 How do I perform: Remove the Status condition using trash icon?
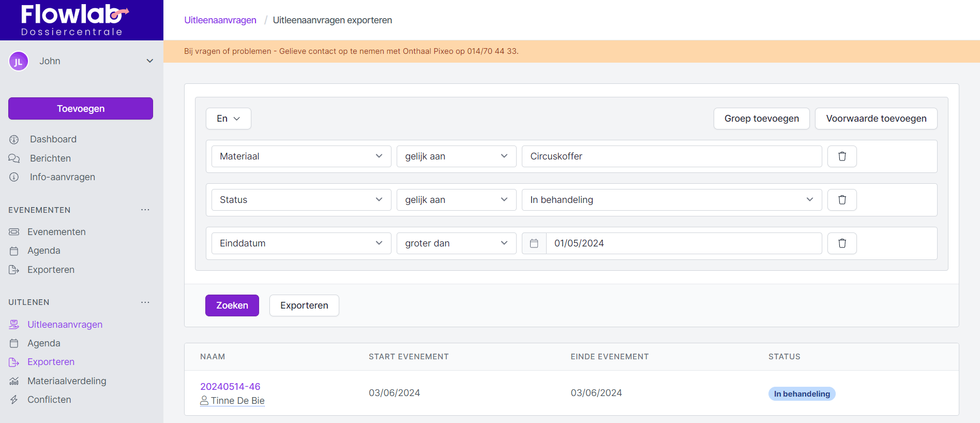point(841,200)
